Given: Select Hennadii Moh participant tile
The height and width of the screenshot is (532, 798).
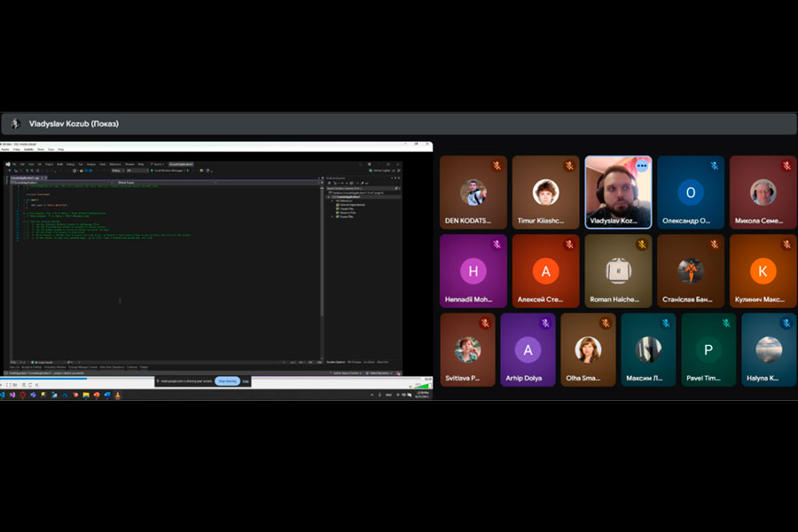Looking at the screenshot, I should click(473, 270).
